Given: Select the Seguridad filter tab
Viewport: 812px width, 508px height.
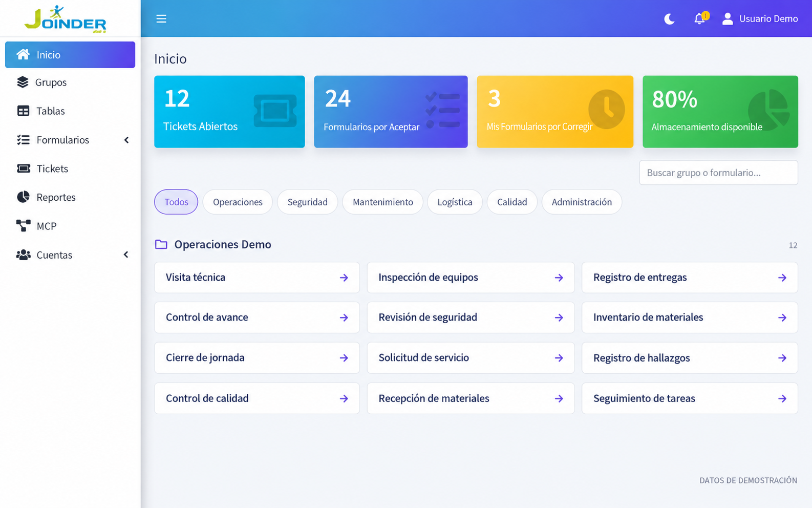Looking at the screenshot, I should click(307, 202).
